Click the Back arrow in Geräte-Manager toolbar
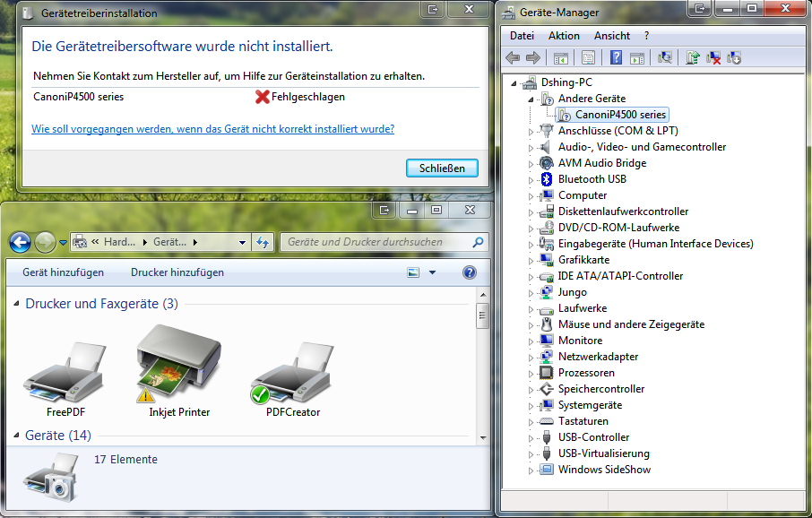812x518 pixels. [513, 57]
